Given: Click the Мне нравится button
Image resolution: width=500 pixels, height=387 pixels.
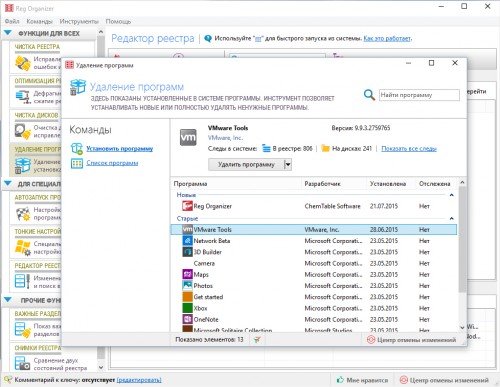Looking at the screenshot, I should pos(362,380).
